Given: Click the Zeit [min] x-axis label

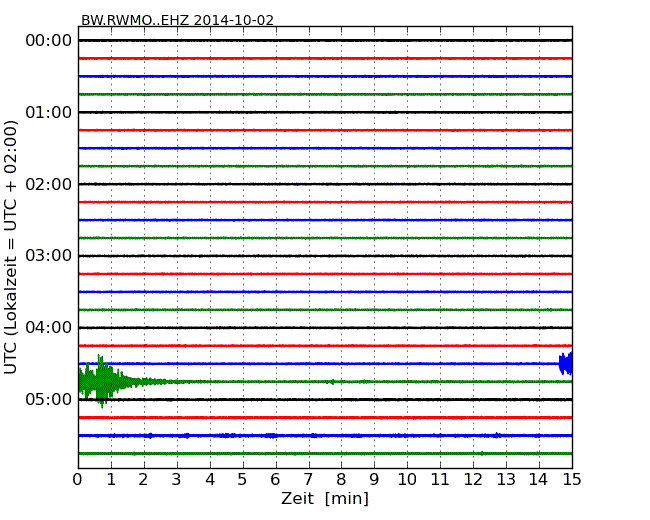Looking at the screenshot, I should (x=325, y=498).
